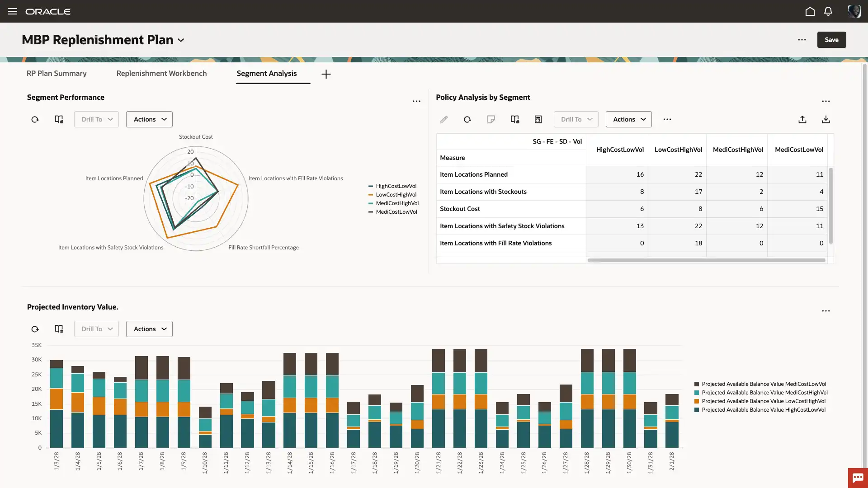This screenshot has width=868, height=488.
Task: Toggle the Projected Available Balance Value HighCostLowVol legend
Action: pyautogui.click(x=763, y=410)
